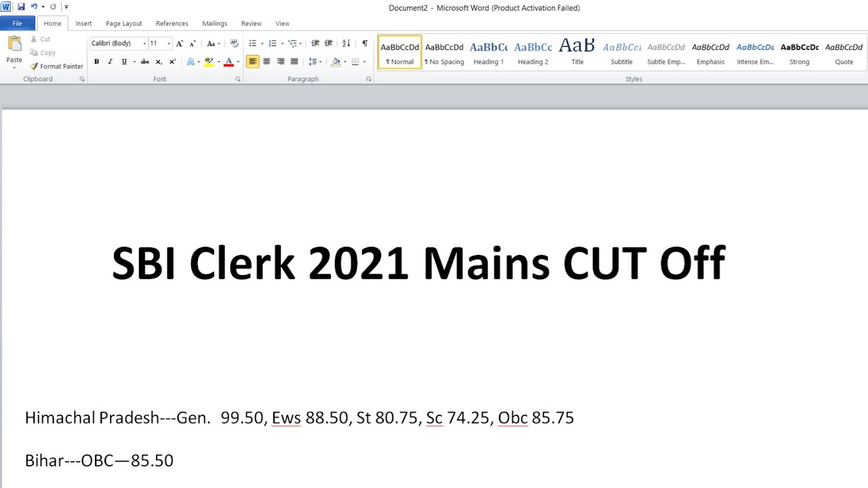Image resolution: width=868 pixels, height=488 pixels.
Task: Enable align text right
Action: pos(281,62)
